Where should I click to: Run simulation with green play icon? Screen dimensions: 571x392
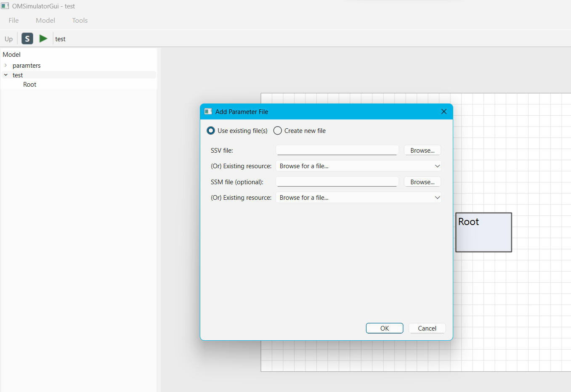coord(43,39)
